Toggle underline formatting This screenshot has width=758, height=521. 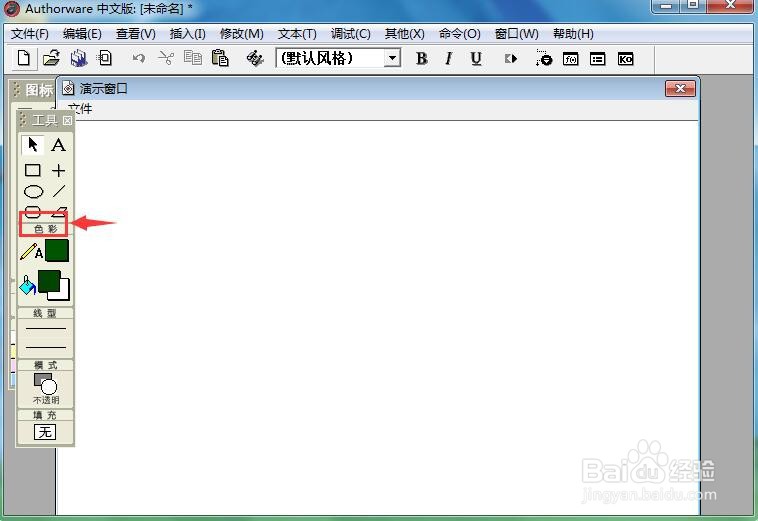coord(476,58)
